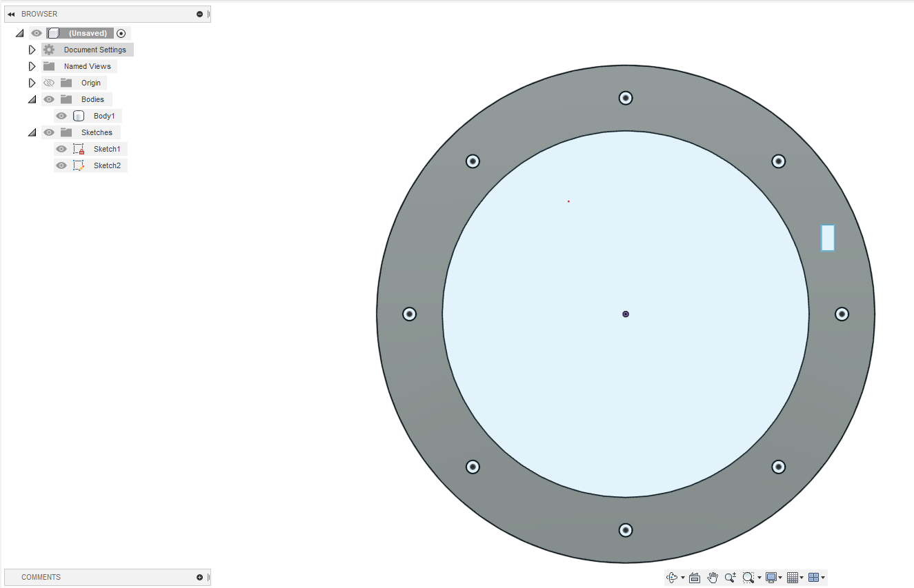Click the Sketch1 locked sketch icon
The height and width of the screenshot is (588, 914).
click(79, 149)
